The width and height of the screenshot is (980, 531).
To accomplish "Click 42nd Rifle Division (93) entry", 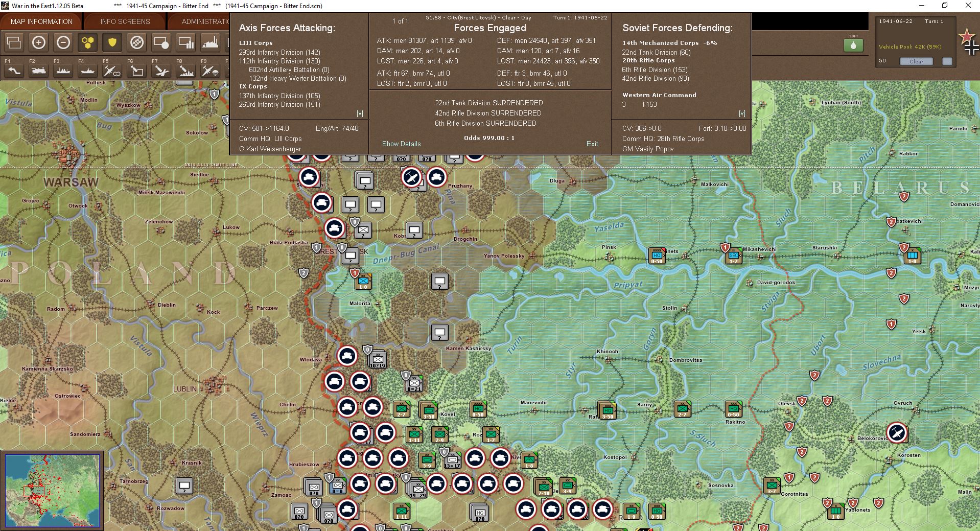I will (656, 78).
